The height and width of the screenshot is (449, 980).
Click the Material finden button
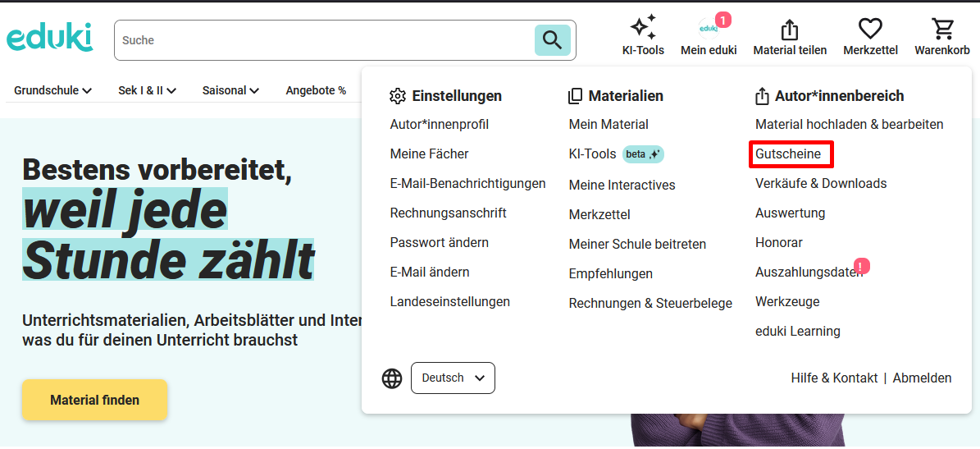94,400
